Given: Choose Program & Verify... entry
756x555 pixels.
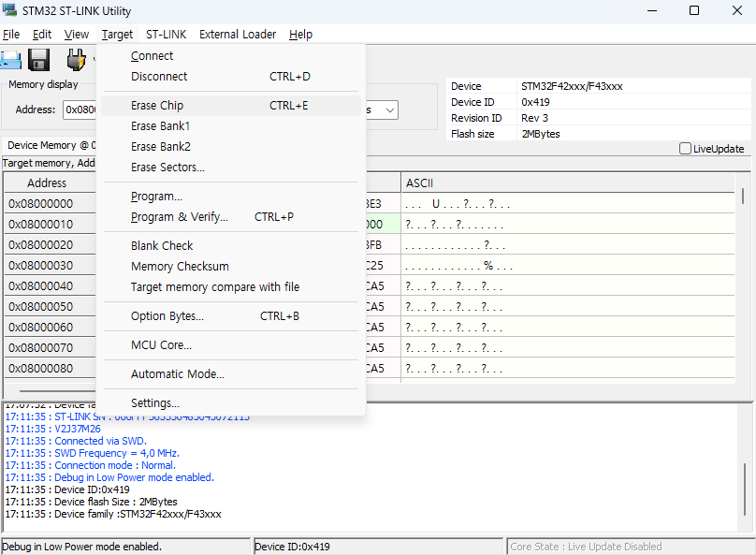Looking at the screenshot, I should coord(231,217).
